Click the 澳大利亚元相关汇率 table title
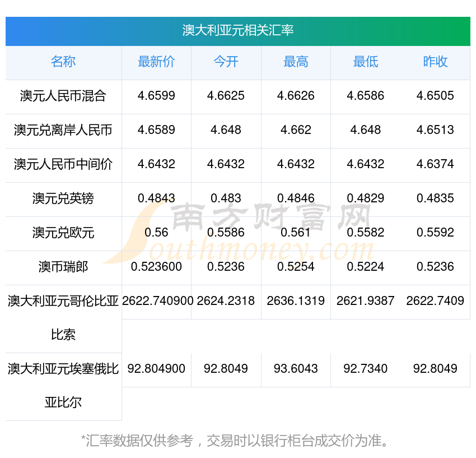This screenshot has width=476, height=458. click(237, 30)
